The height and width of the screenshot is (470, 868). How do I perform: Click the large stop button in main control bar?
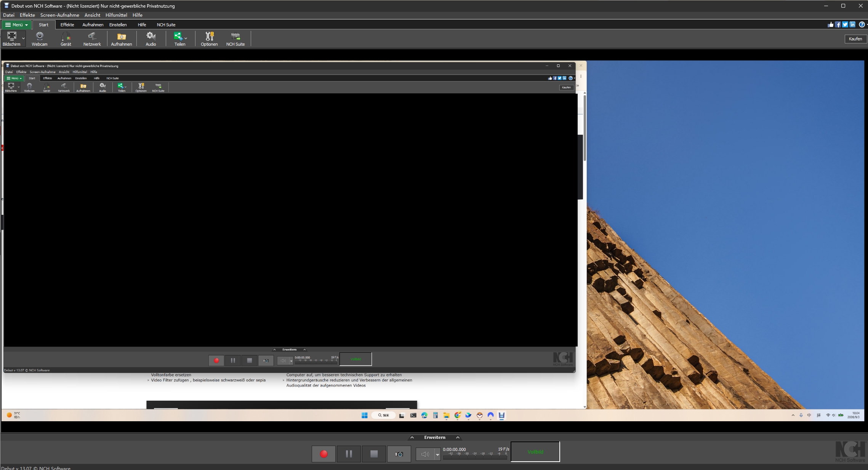click(x=374, y=454)
